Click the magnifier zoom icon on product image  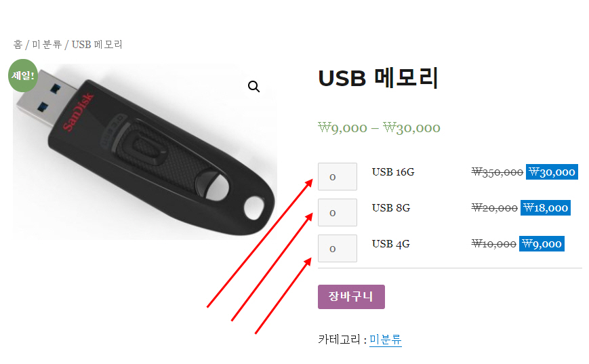[254, 86]
